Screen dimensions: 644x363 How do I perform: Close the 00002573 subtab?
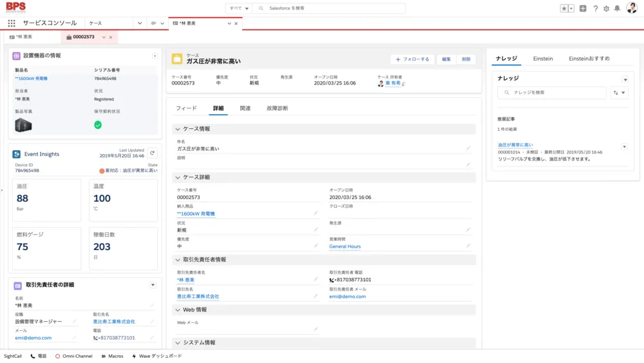click(x=111, y=37)
